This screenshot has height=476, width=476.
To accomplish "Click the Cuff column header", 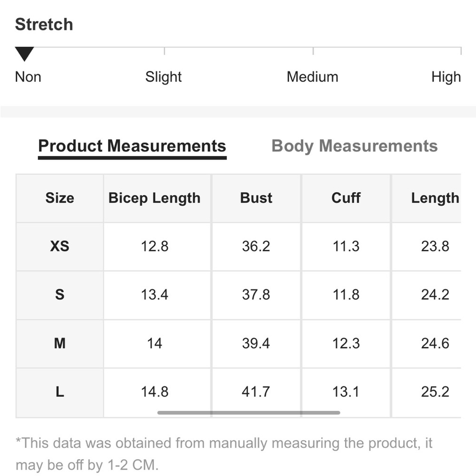I will click(x=346, y=198).
